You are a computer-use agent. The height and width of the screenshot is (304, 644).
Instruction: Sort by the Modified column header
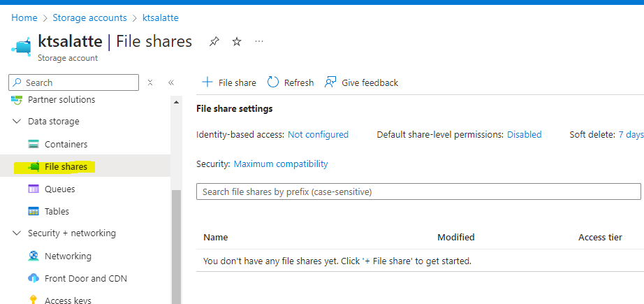coord(456,237)
